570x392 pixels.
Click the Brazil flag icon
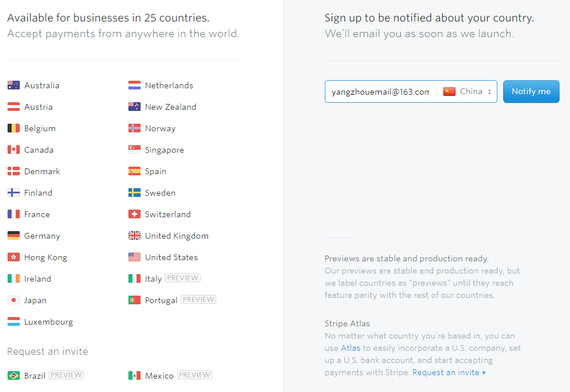(13, 376)
